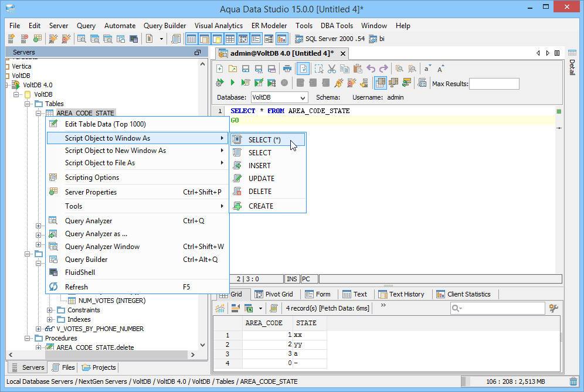Click the wrench settings icon beside results search

(x=554, y=308)
